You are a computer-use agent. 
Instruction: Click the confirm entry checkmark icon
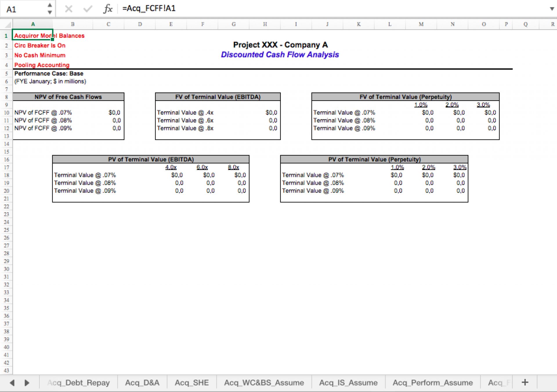[x=88, y=9]
